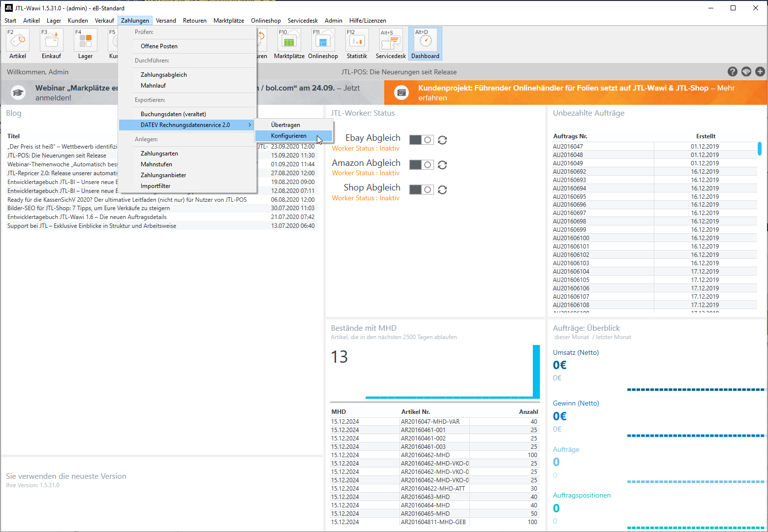
Task: Enable the Amazon Abgleich switch
Action: [x=421, y=165]
